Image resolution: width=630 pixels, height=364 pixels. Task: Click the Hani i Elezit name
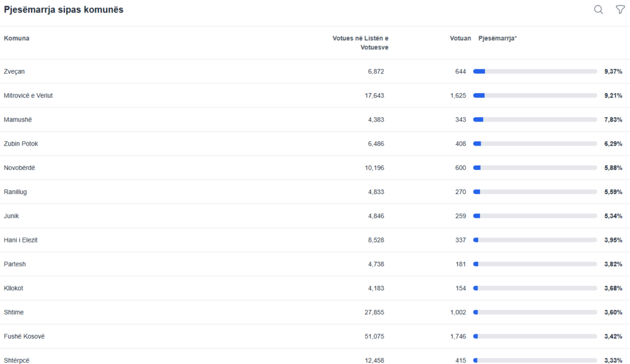21,240
